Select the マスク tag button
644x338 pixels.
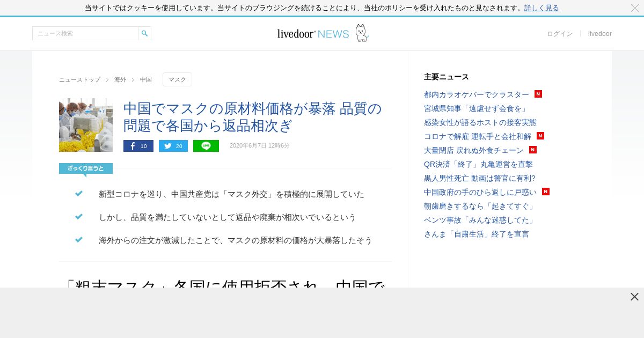click(x=177, y=79)
